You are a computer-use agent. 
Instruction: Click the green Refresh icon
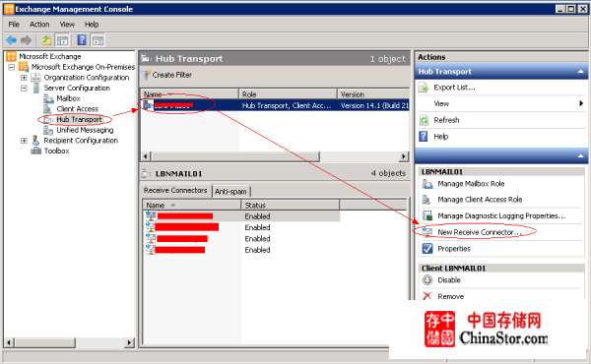pyautogui.click(x=424, y=120)
